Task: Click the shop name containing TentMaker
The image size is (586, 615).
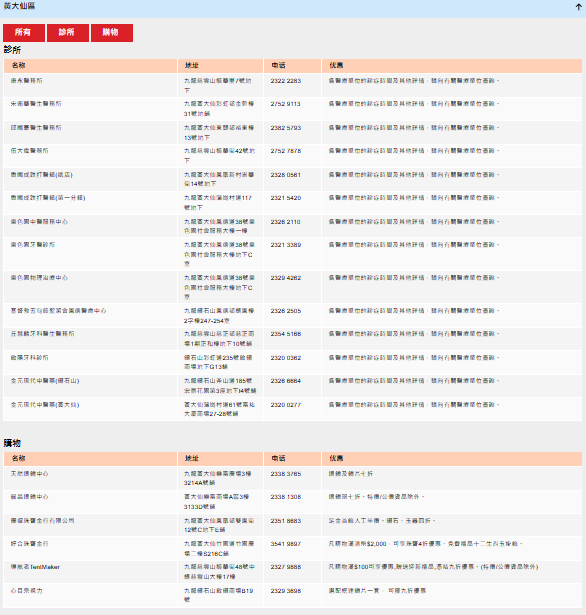Action: pos(35,567)
